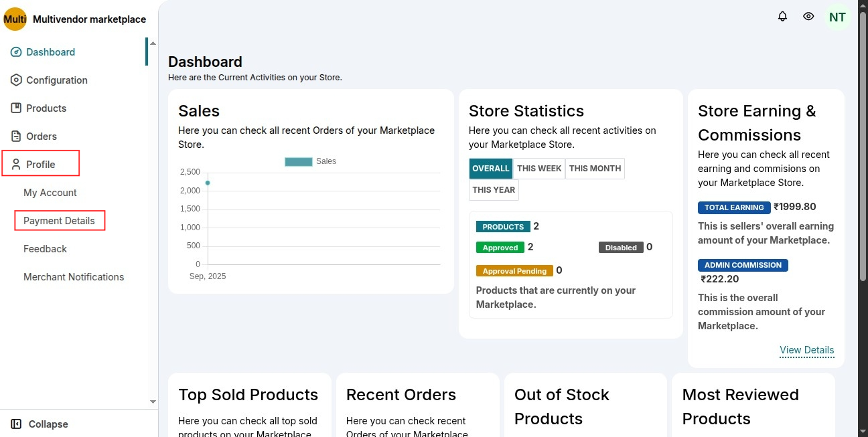Open Payment Details page

(x=59, y=221)
